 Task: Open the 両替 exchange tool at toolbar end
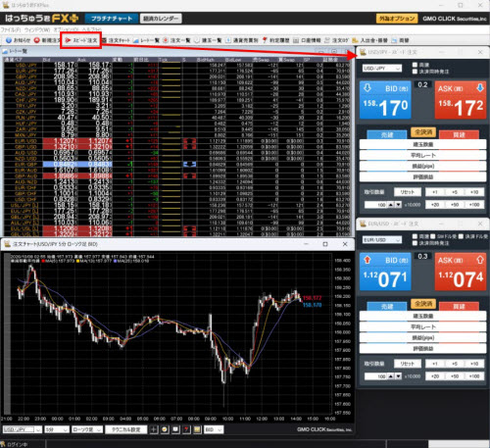[x=401, y=40]
